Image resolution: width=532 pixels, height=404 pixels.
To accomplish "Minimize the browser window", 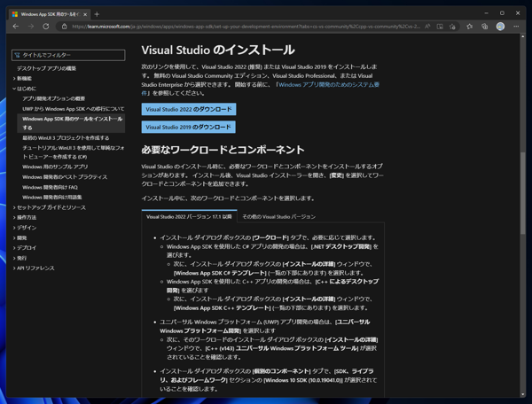I will 486,13.
